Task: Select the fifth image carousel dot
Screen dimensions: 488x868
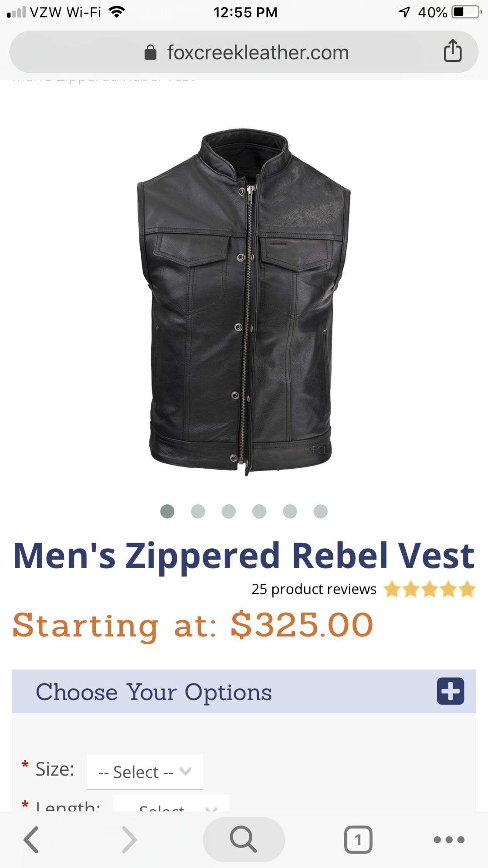Action: click(x=290, y=511)
